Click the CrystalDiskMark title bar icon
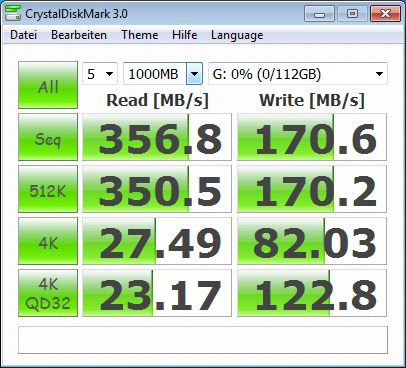Viewport: 406px width, 368px height. pos(13,13)
